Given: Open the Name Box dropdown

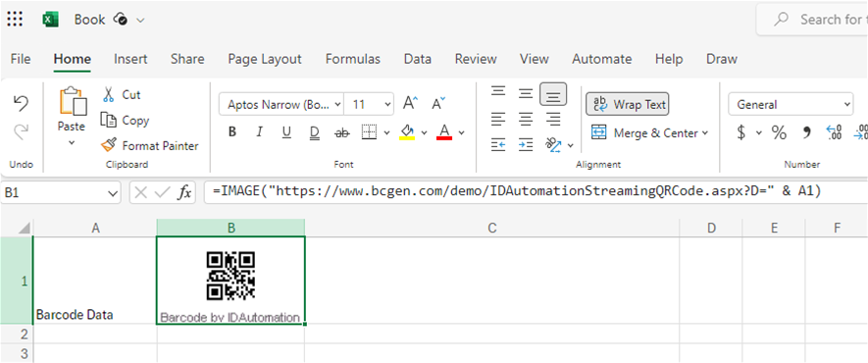Looking at the screenshot, I should click(x=113, y=193).
